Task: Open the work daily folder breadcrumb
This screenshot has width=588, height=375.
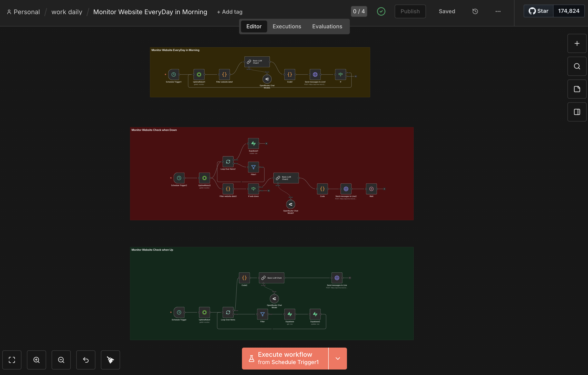Action: coord(67,12)
